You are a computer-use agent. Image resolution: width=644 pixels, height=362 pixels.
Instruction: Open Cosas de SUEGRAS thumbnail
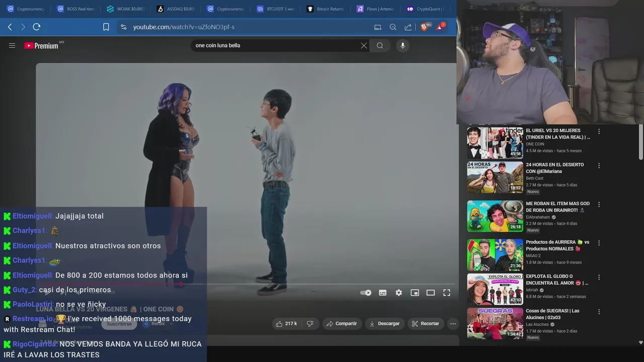pos(495,323)
